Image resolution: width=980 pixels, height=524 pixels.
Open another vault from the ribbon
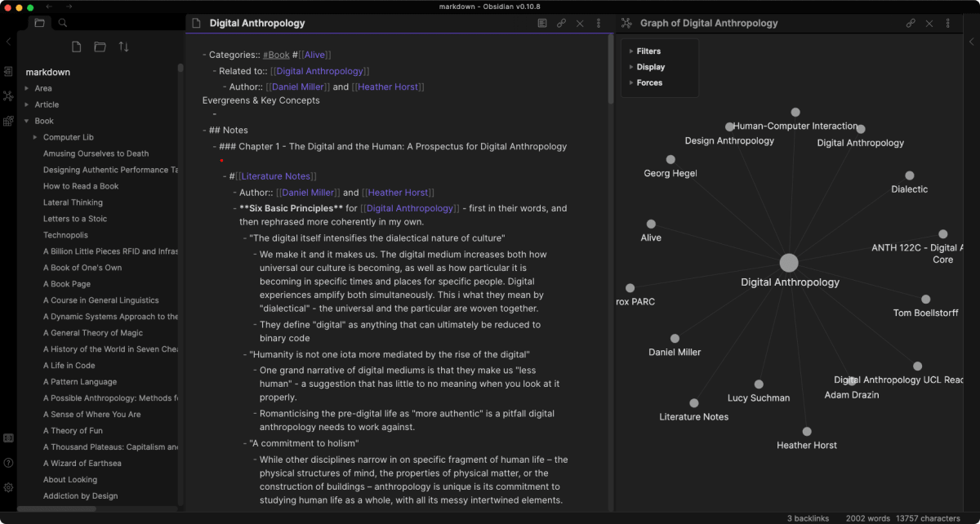click(x=8, y=438)
